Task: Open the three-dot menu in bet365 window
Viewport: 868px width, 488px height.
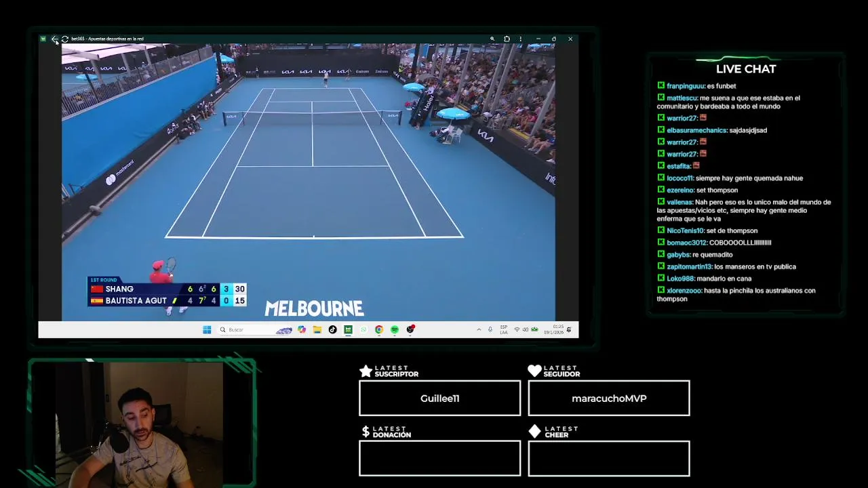Action: (521, 39)
